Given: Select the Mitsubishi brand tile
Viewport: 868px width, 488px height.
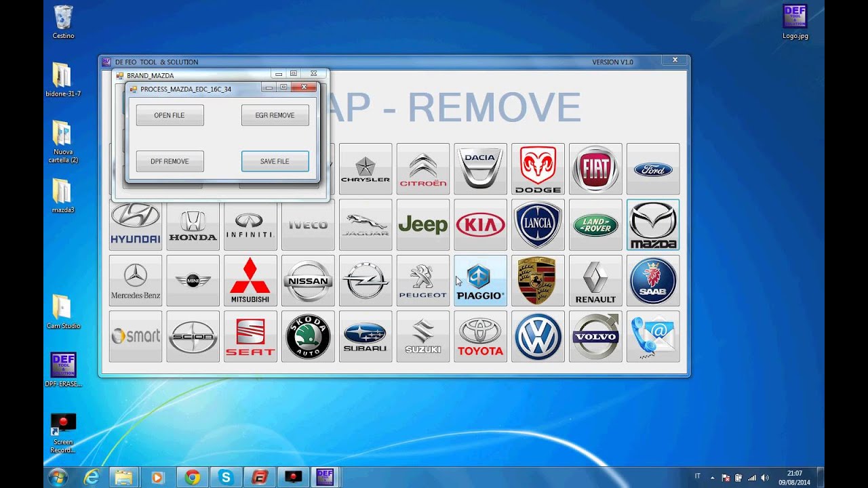Looking at the screenshot, I should [250, 281].
